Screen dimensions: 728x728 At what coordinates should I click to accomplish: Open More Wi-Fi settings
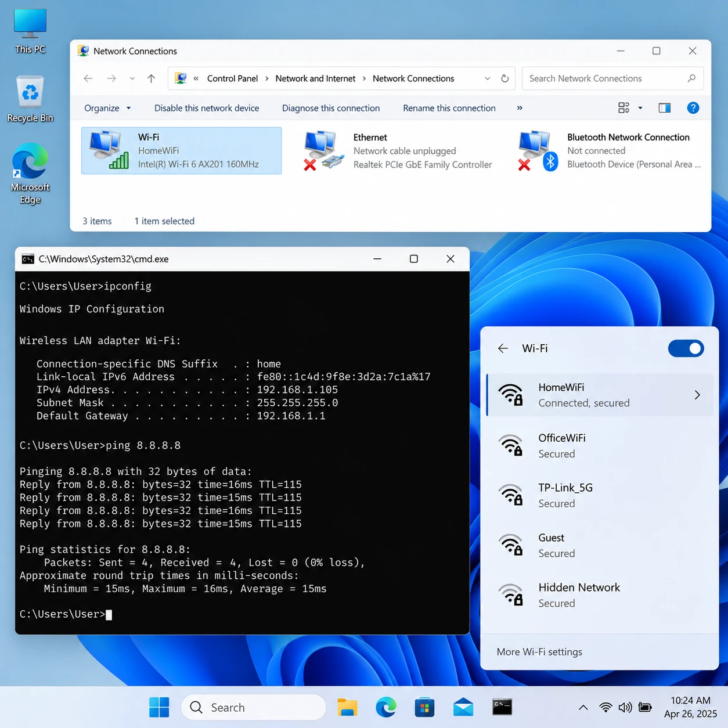(539, 652)
